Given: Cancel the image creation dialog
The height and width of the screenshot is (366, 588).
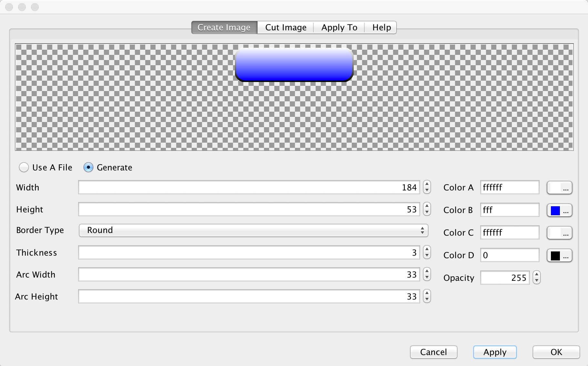Looking at the screenshot, I should pyautogui.click(x=434, y=352).
